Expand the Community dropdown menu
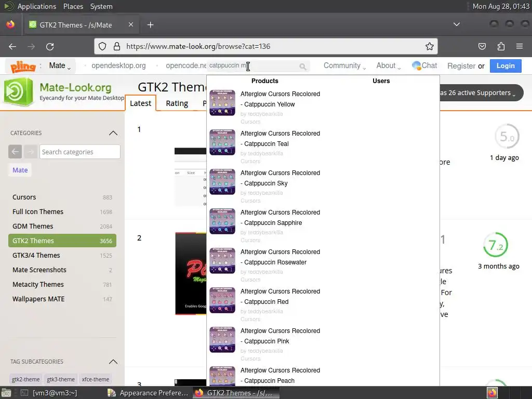This screenshot has width=532, height=399. coord(344,65)
